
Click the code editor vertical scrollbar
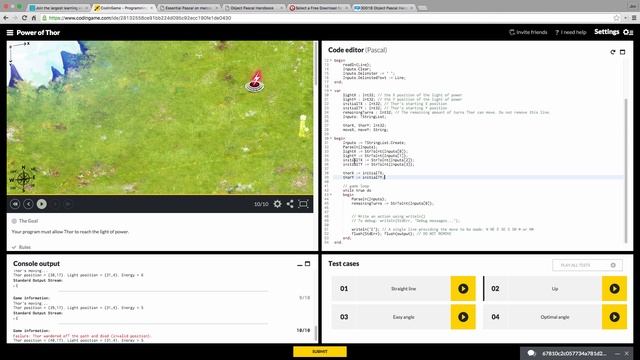[626, 171]
